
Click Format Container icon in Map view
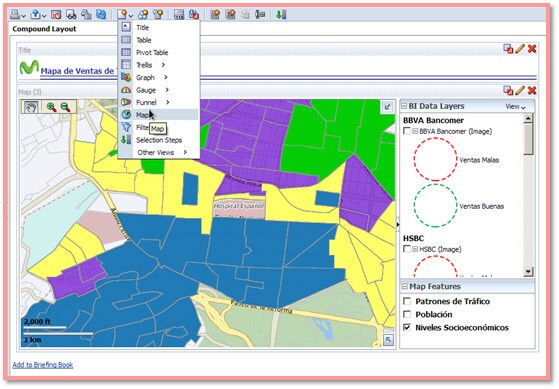click(x=508, y=91)
